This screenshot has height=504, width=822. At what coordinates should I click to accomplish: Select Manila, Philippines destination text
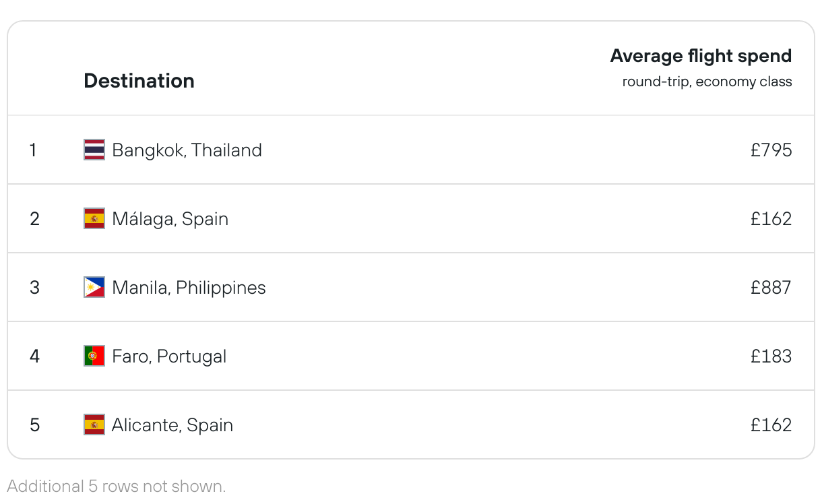189,287
